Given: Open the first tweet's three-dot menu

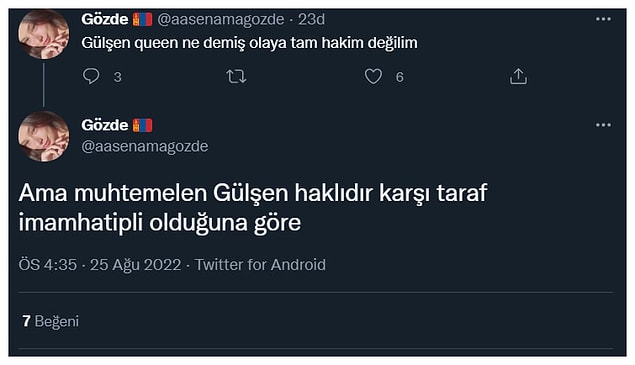Looking at the screenshot, I should (603, 19).
